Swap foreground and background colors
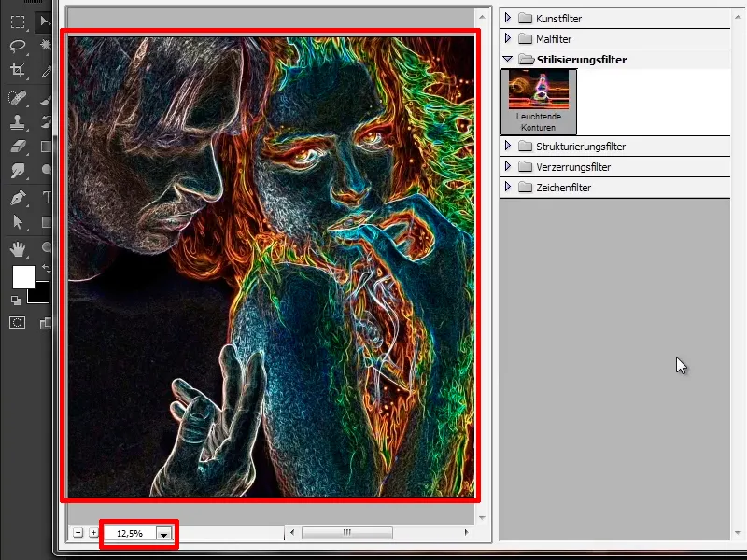The width and height of the screenshot is (747, 560). pyautogui.click(x=46, y=268)
